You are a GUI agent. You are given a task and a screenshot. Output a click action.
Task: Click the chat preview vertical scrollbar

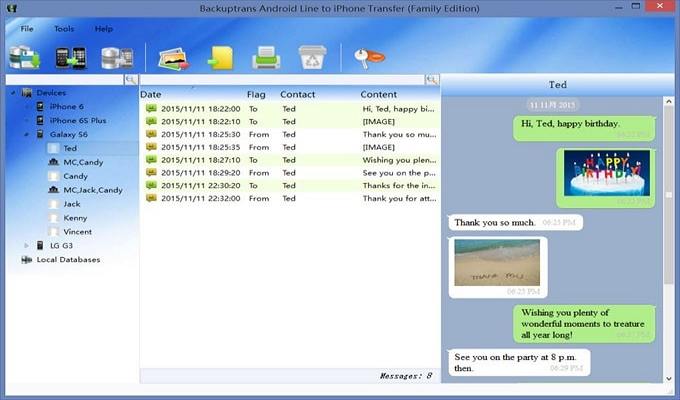click(x=668, y=240)
